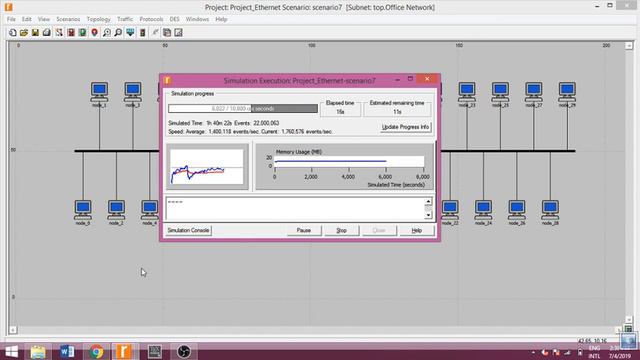Screen dimensions: 640x360
Task: Open the Scenarios menu
Action: coord(68,19)
